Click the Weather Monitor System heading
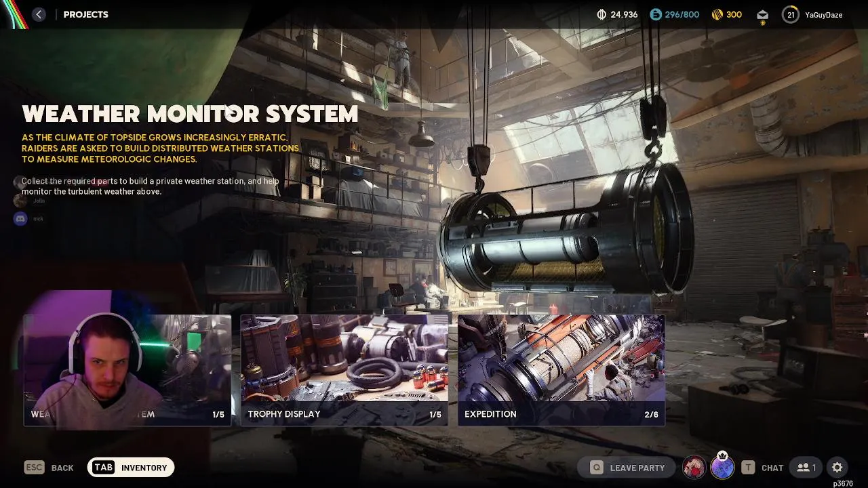The height and width of the screenshot is (488, 868). coord(190,114)
